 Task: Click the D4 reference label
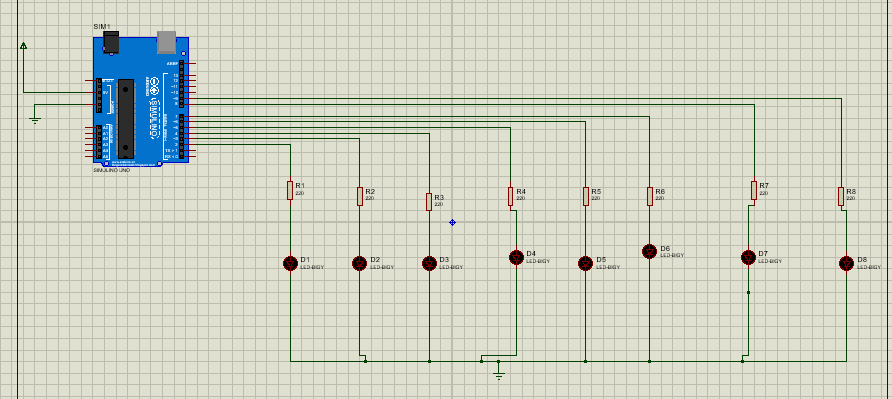tap(531, 253)
